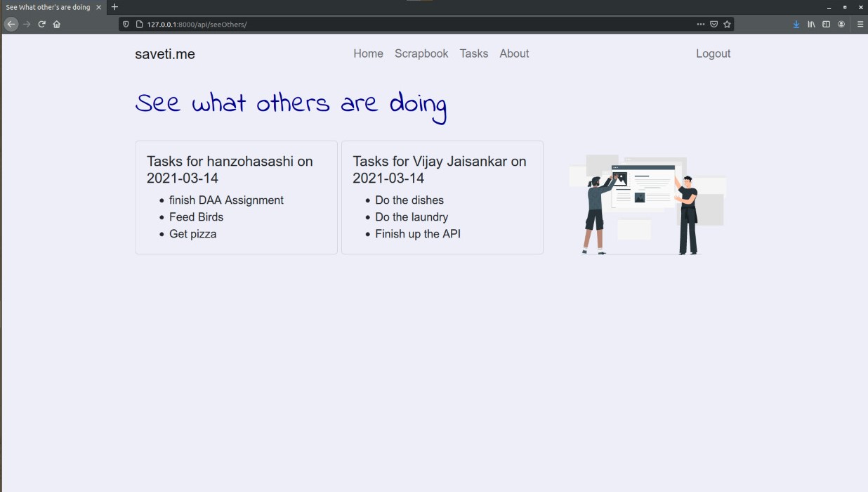Click the 'Do the dishes' task item
This screenshot has height=492, width=868.
[x=409, y=200]
